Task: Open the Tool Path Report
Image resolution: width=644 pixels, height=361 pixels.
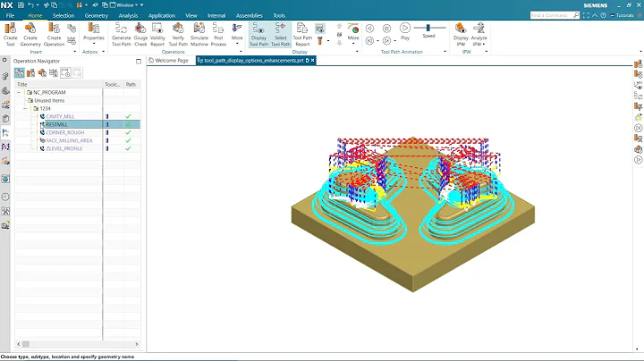Action: click(302, 35)
